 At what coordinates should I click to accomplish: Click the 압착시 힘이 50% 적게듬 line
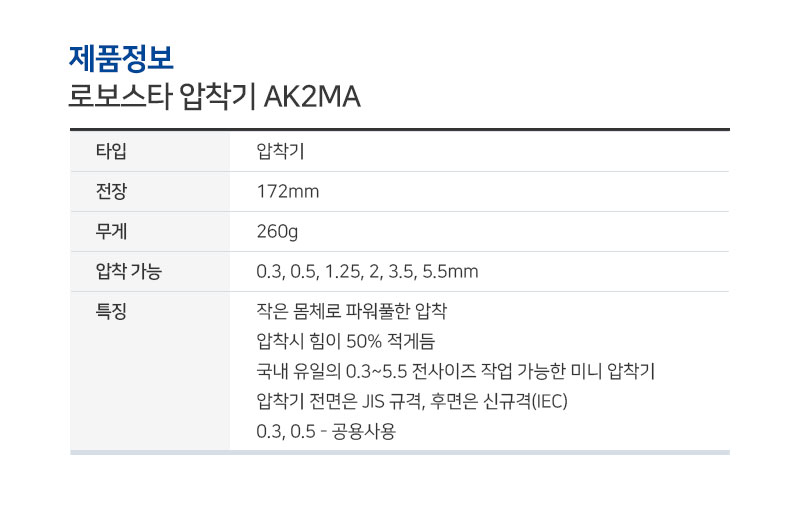coord(345,341)
